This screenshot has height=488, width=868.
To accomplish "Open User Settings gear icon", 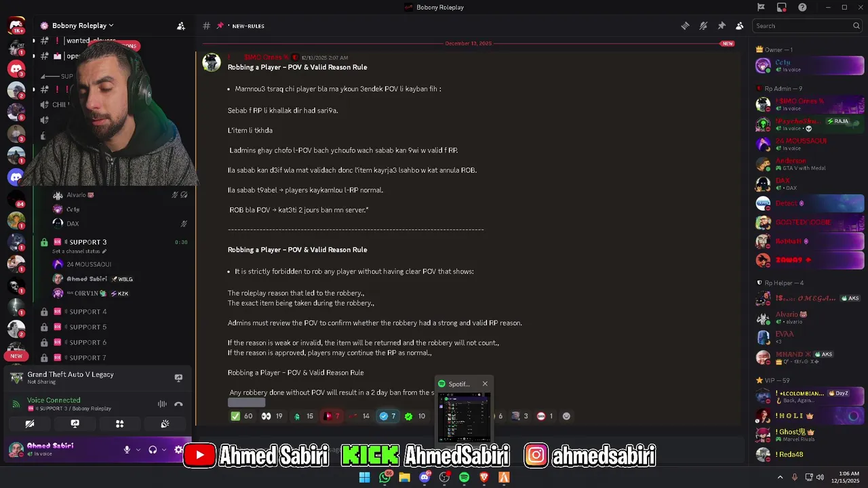I will 178,449.
